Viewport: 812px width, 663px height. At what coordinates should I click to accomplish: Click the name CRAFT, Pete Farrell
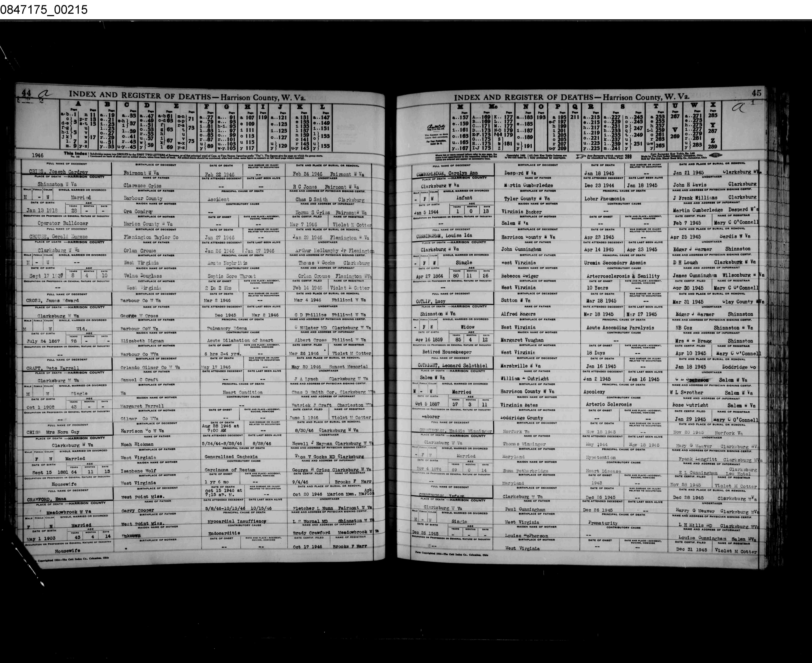click(x=53, y=368)
